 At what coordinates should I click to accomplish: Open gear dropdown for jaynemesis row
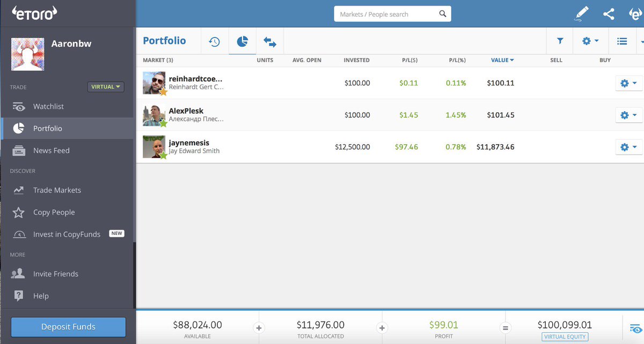tap(628, 147)
